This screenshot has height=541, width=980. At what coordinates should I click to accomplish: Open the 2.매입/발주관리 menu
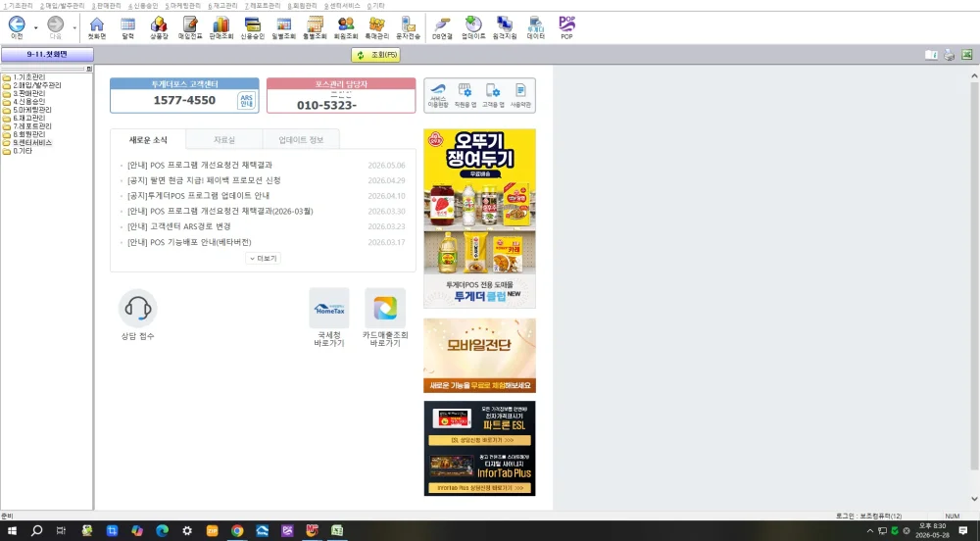click(x=62, y=6)
